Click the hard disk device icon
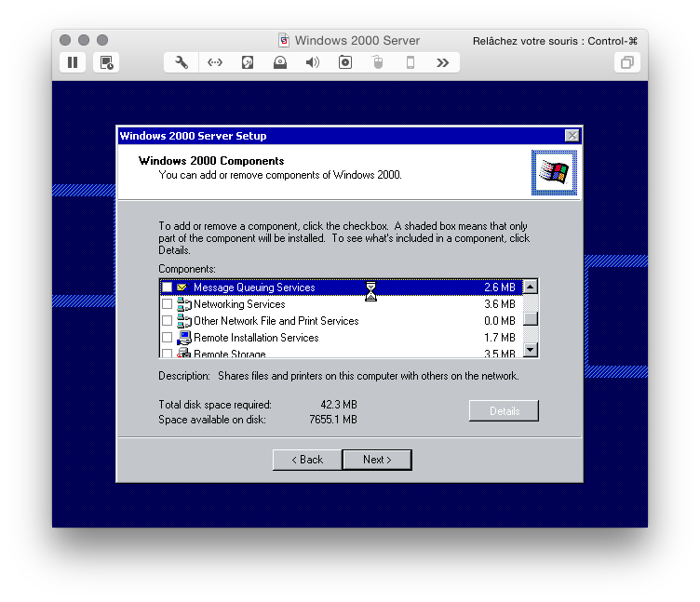Viewport: 700px width, 602px height. 248,62
